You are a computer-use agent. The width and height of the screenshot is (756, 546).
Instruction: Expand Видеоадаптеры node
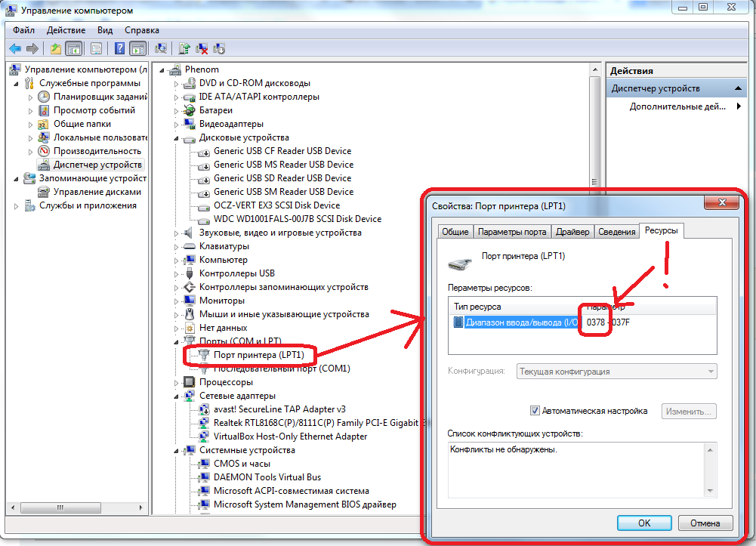pos(177,125)
